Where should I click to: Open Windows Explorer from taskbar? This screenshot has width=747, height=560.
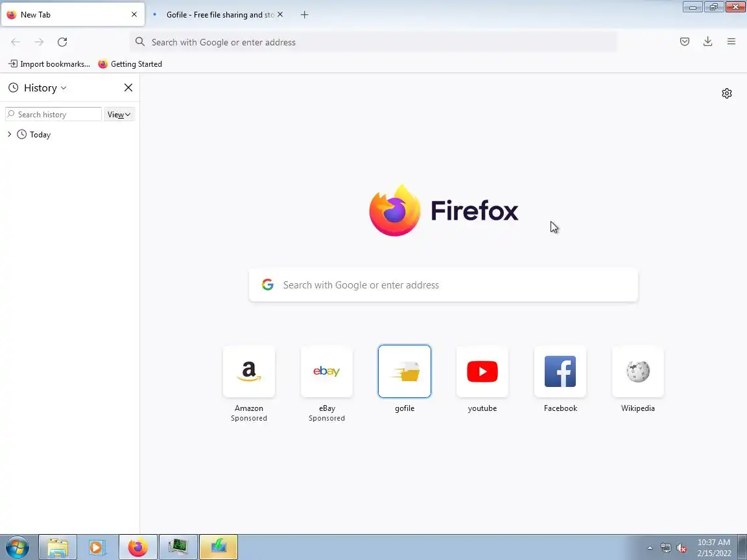[58, 547]
